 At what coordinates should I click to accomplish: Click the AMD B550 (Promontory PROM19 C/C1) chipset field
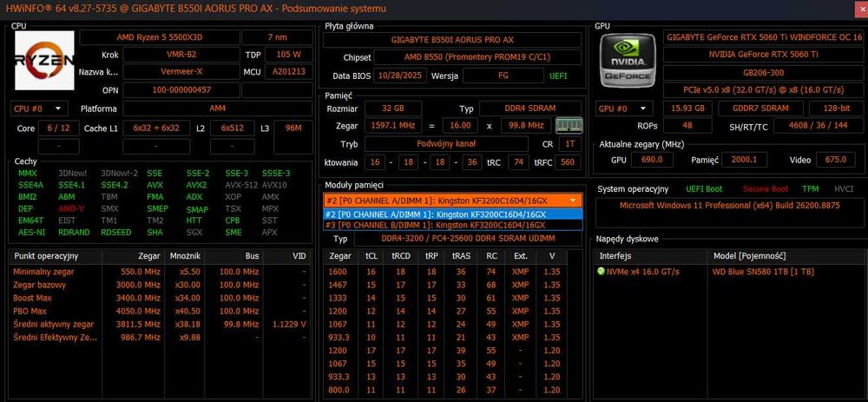coord(477,57)
